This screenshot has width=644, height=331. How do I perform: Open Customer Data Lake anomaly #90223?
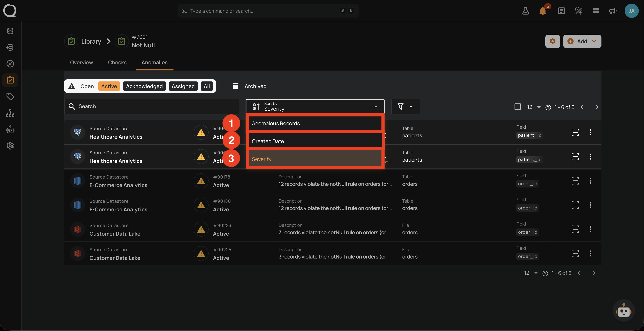(x=332, y=229)
